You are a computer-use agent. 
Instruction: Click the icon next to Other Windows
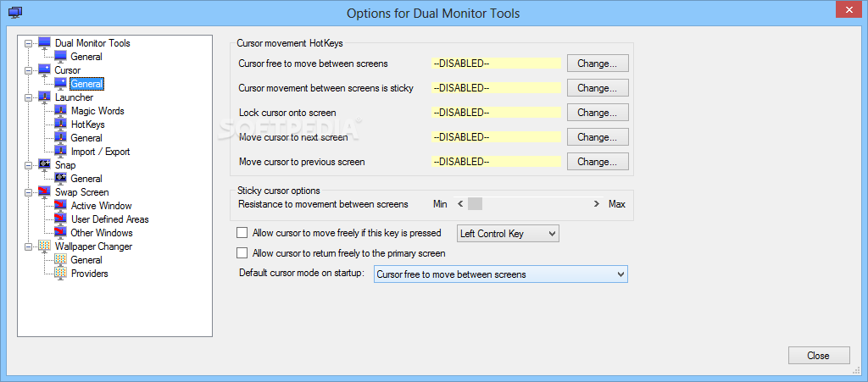(x=60, y=233)
